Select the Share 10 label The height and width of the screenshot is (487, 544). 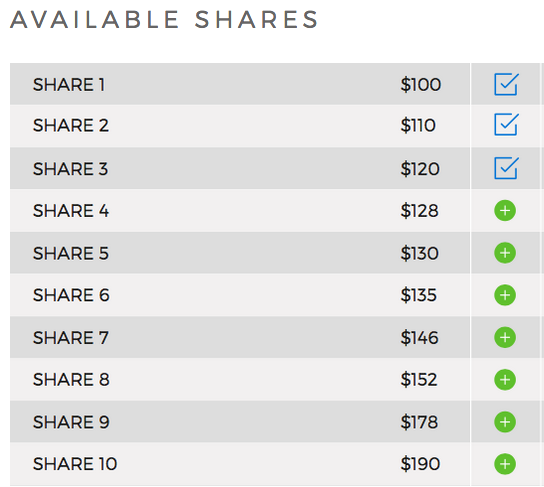pyautogui.click(x=75, y=464)
